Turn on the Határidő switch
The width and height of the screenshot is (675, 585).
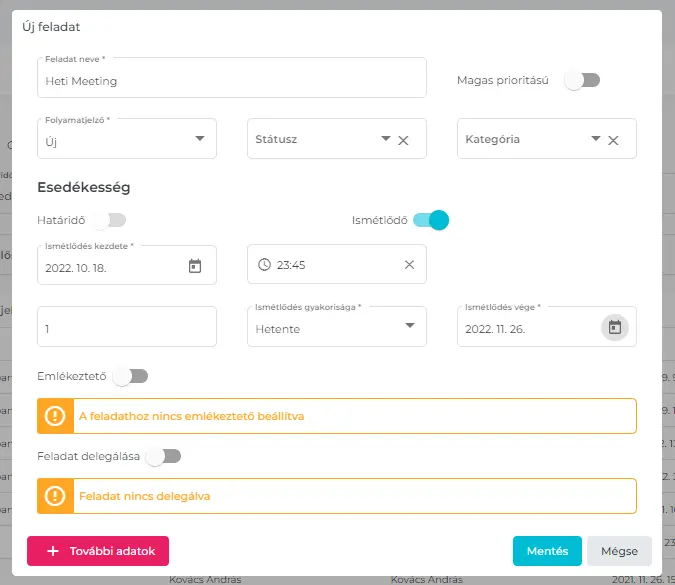pyautogui.click(x=109, y=220)
